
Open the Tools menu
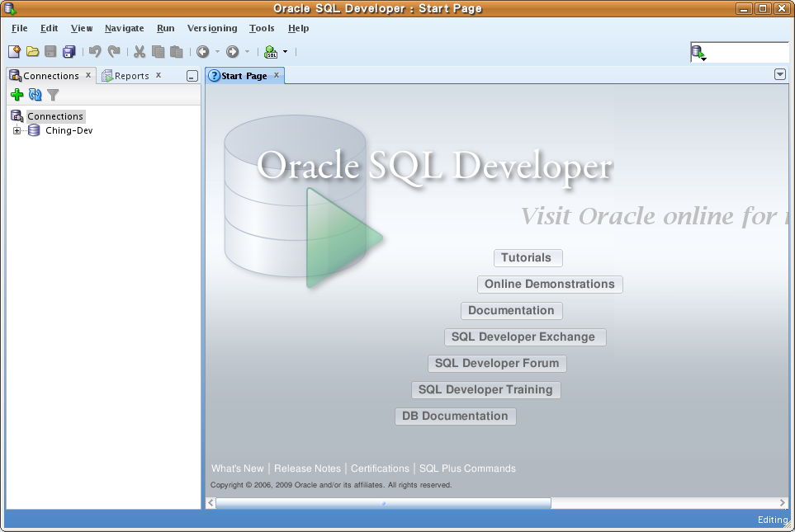point(262,28)
